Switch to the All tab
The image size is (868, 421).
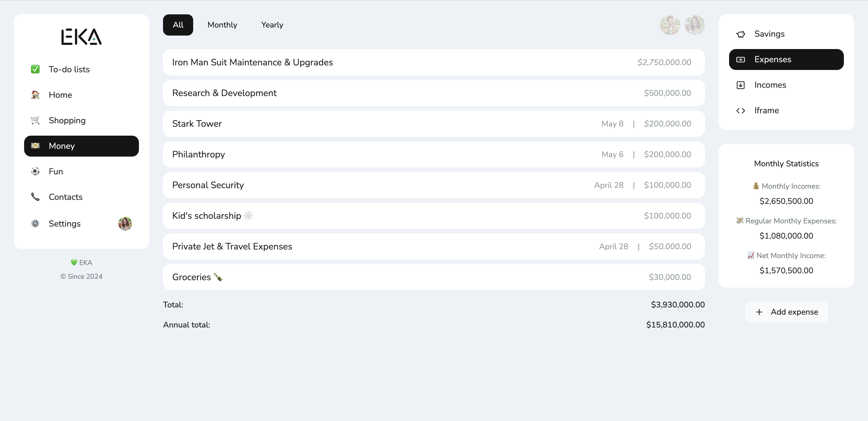[178, 25]
